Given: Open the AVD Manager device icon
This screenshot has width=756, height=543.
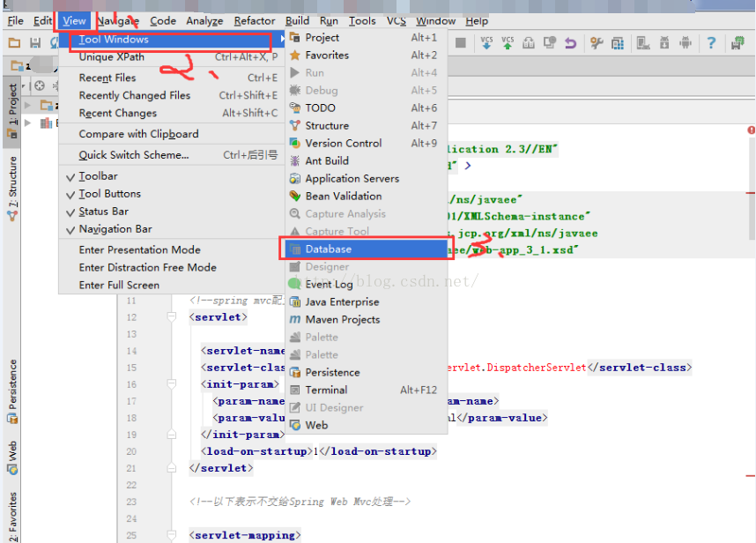Looking at the screenshot, I should tap(643, 43).
